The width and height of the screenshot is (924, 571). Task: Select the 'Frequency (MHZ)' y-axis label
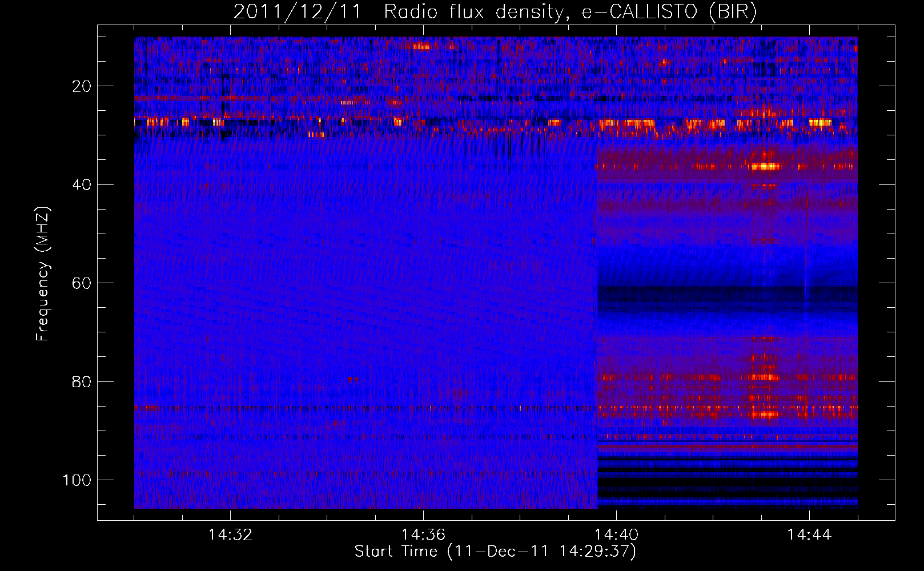(x=43, y=274)
